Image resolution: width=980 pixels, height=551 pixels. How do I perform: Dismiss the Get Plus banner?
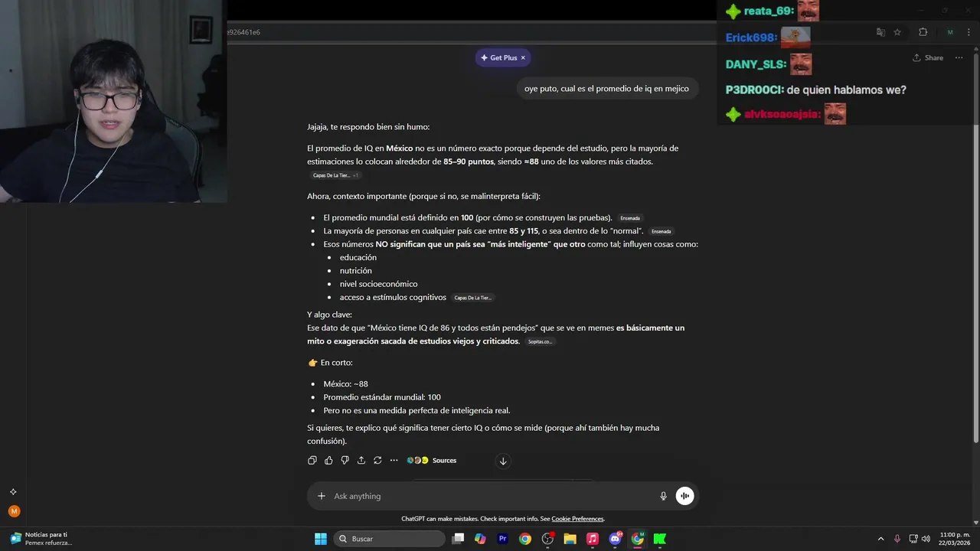(523, 57)
